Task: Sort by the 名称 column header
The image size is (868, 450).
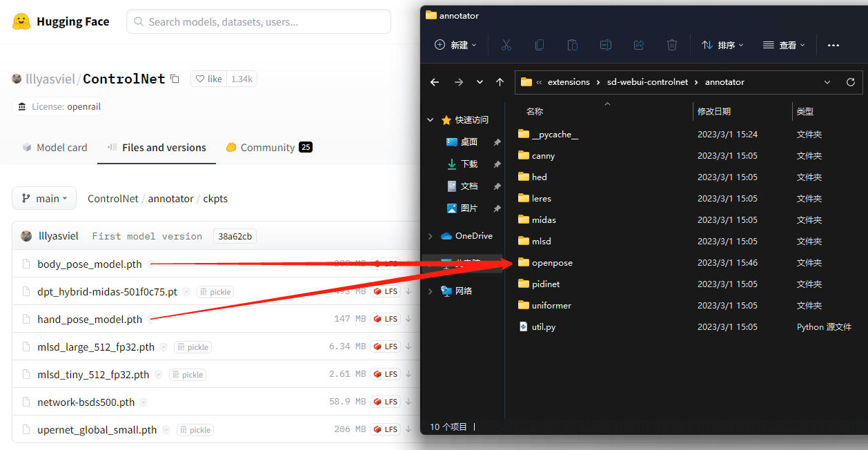Action: tap(535, 111)
